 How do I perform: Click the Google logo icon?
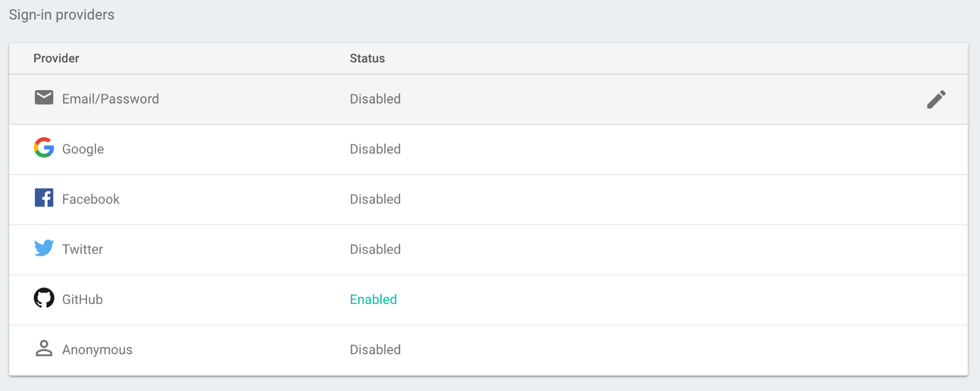click(44, 148)
